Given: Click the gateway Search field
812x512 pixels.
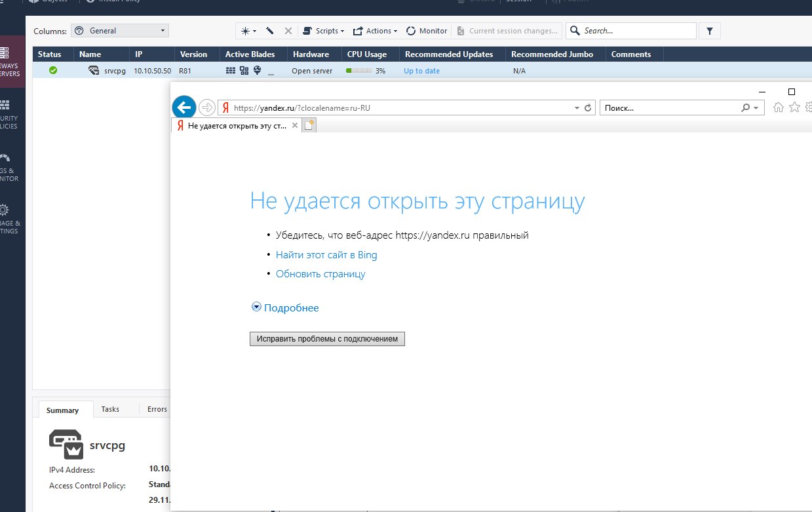Looking at the screenshot, I should tap(631, 31).
